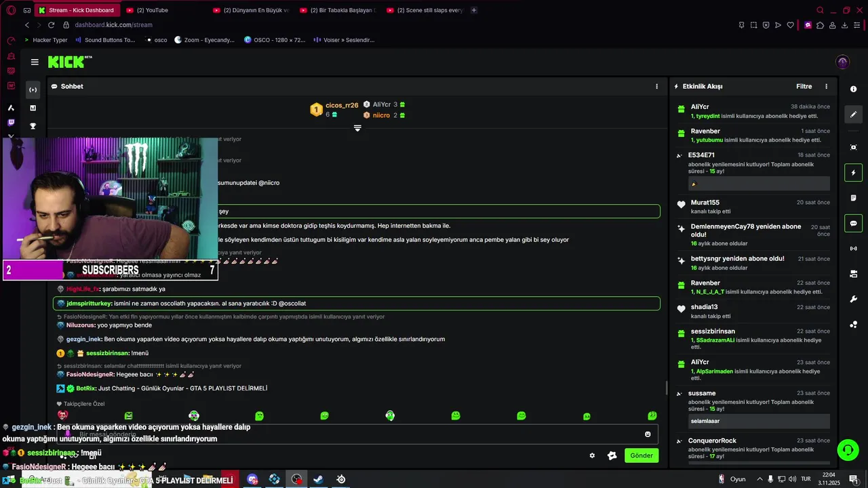Image resolution: width=868 pixels, height=488 pixels.
Task: Open the Voiser bookmark
Action: click(x=344, y=40)
